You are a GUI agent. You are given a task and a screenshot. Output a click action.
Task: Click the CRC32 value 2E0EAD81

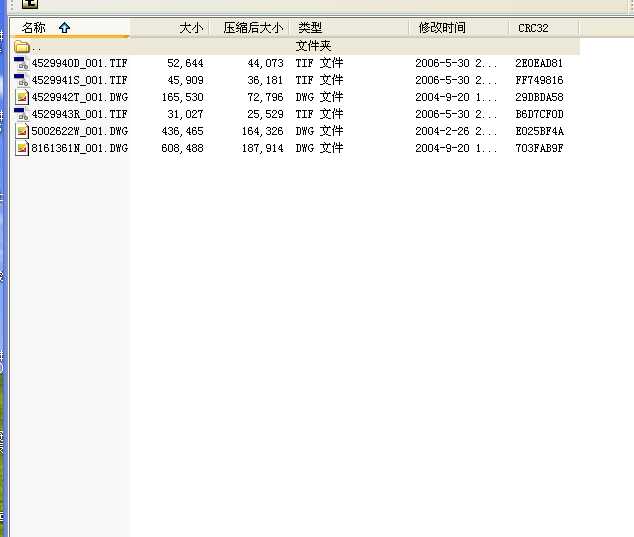[539, 63]
